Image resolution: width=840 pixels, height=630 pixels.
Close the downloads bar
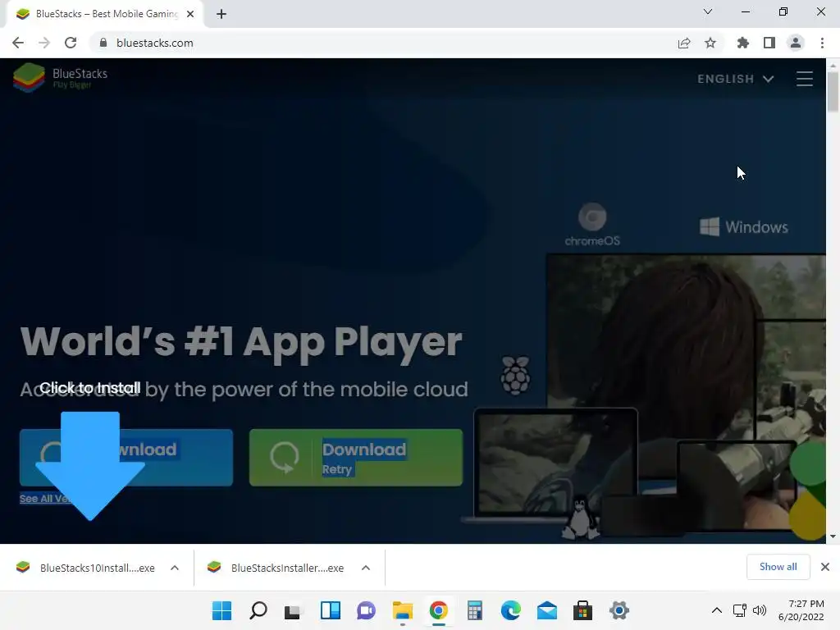click(825, 567)
